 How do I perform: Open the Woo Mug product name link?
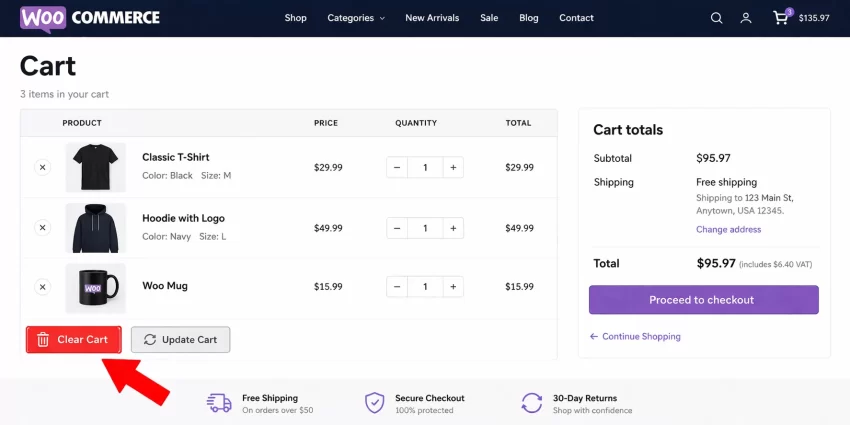pyautogui.click(x=165, y=286)
